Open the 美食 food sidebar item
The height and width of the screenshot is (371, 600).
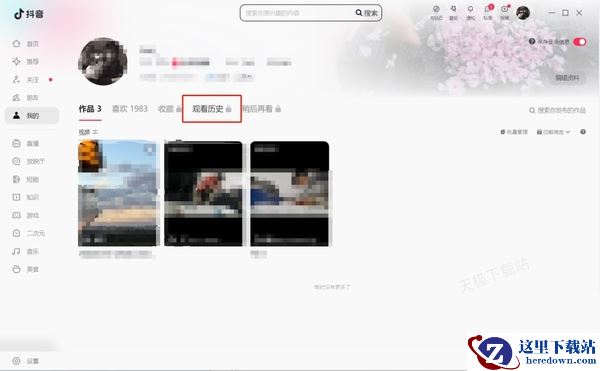[x=26, y=269]
